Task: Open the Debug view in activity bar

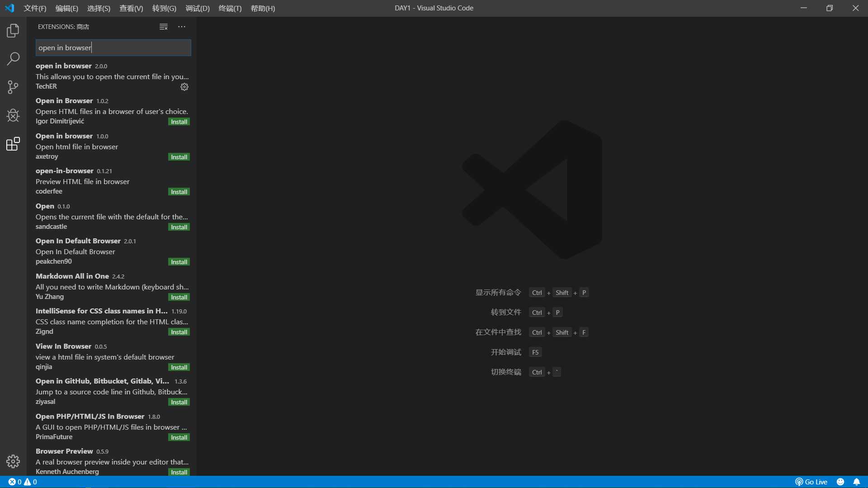Action: point(13,115)
